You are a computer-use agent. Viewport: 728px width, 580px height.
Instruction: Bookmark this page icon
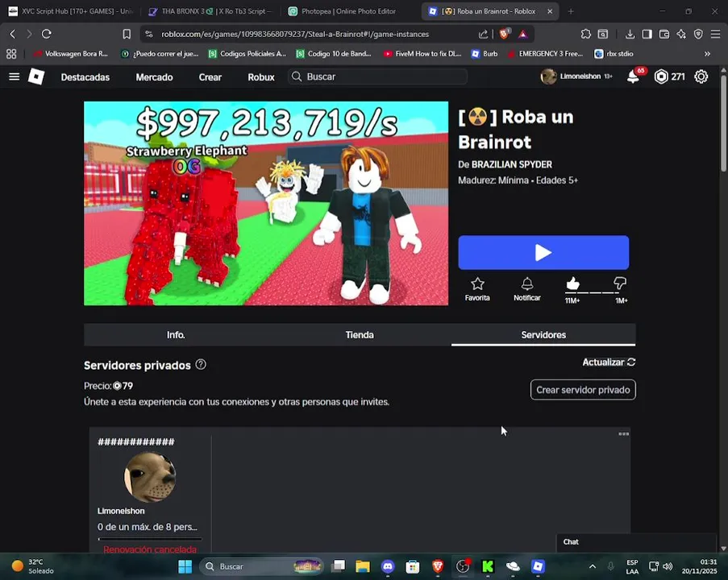(127, 34)
